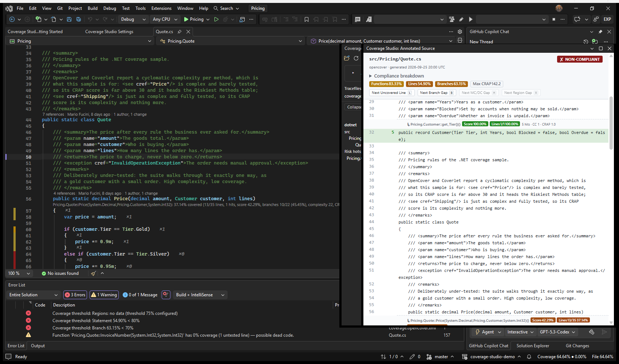Toggle the 3 Errors filter
The width and height of the screenshot is (619, 364).
(75, 295)
